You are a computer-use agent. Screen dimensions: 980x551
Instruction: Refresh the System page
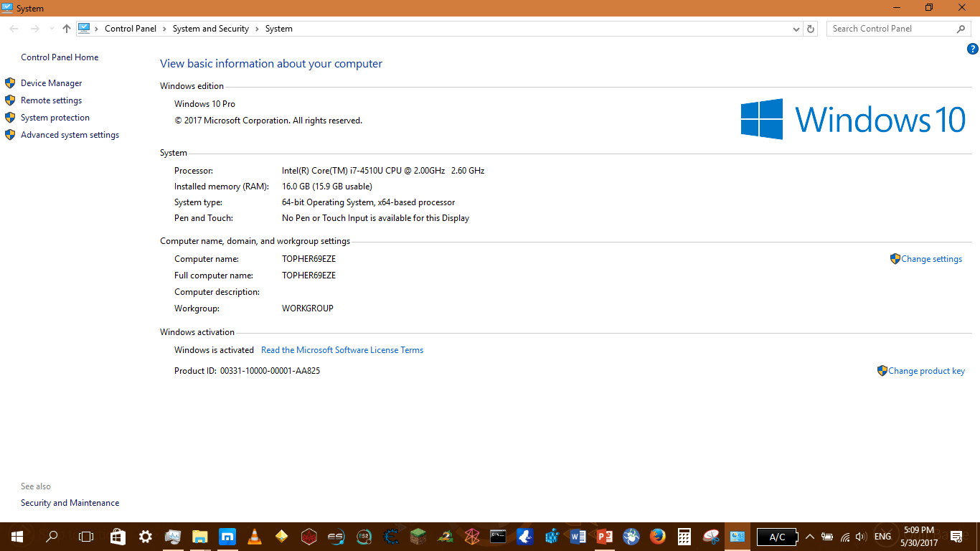point(811,29)
